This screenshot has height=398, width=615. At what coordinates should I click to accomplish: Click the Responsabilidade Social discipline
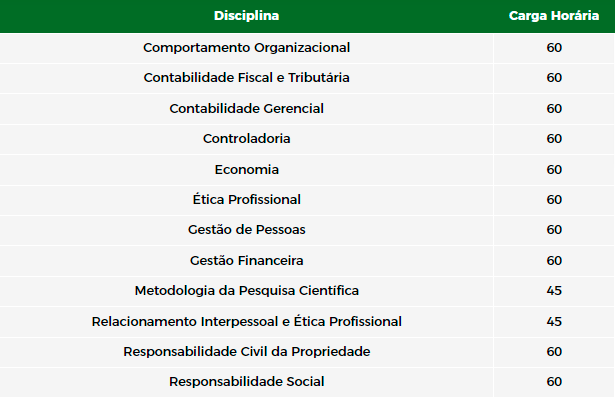246,382
